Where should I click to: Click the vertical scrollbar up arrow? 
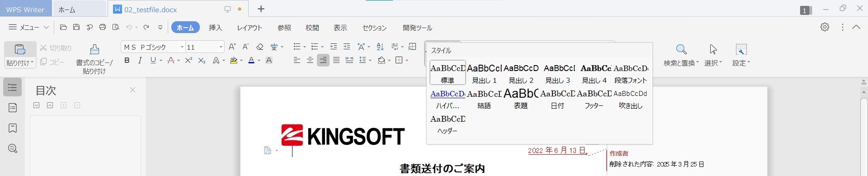[x=864, y=92]
